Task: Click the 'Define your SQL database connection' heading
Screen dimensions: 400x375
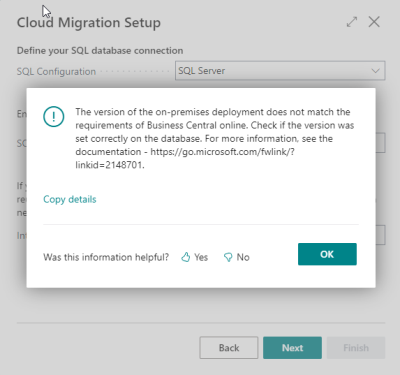Action: pos(100,51)
